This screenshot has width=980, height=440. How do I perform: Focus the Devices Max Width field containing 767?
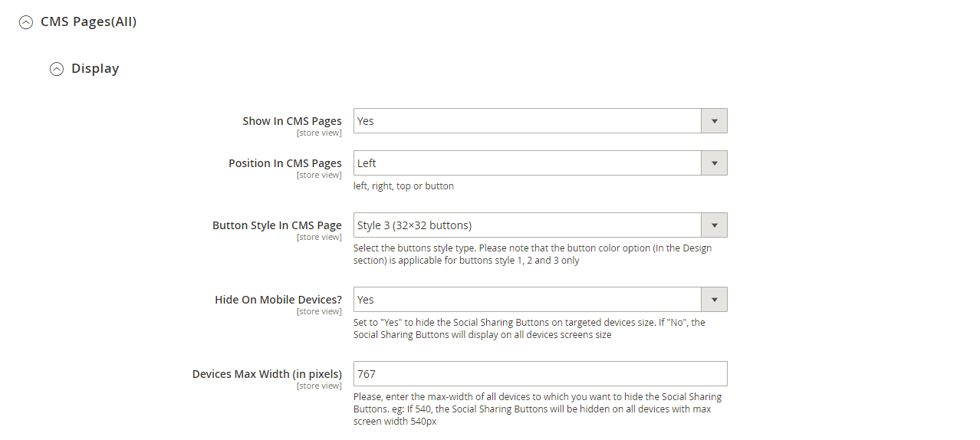[x=540, y=374]
